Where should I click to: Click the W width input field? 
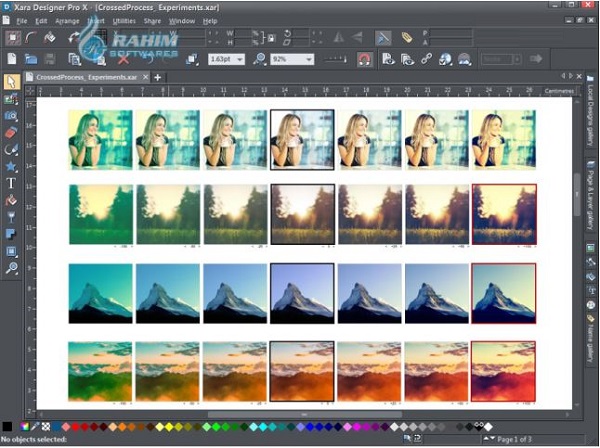(x=243, y=34)
